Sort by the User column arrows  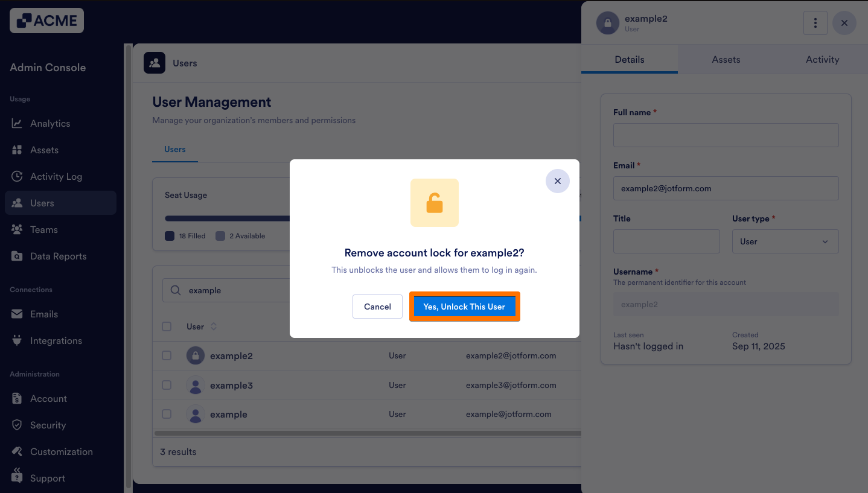[213, 326]
